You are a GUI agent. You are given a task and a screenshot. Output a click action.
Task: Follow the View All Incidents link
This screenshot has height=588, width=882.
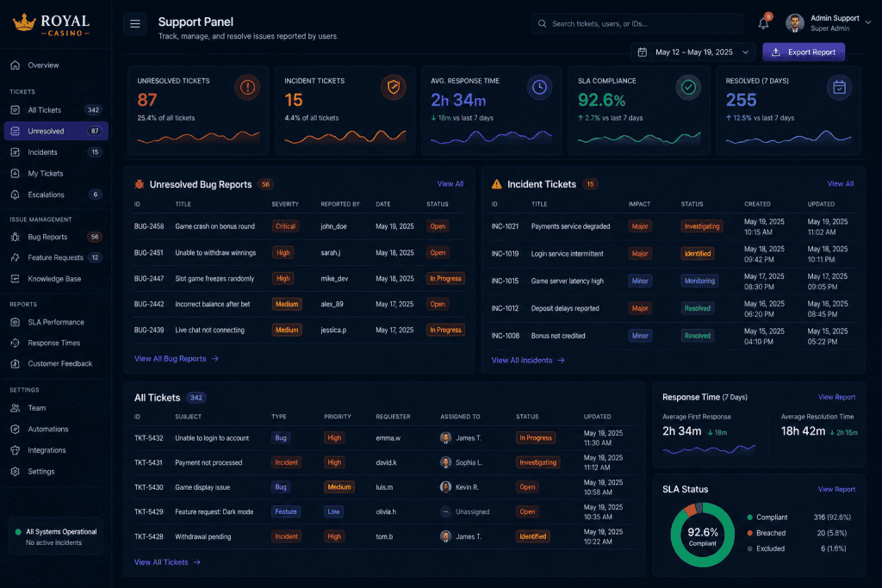coord(528,361)
